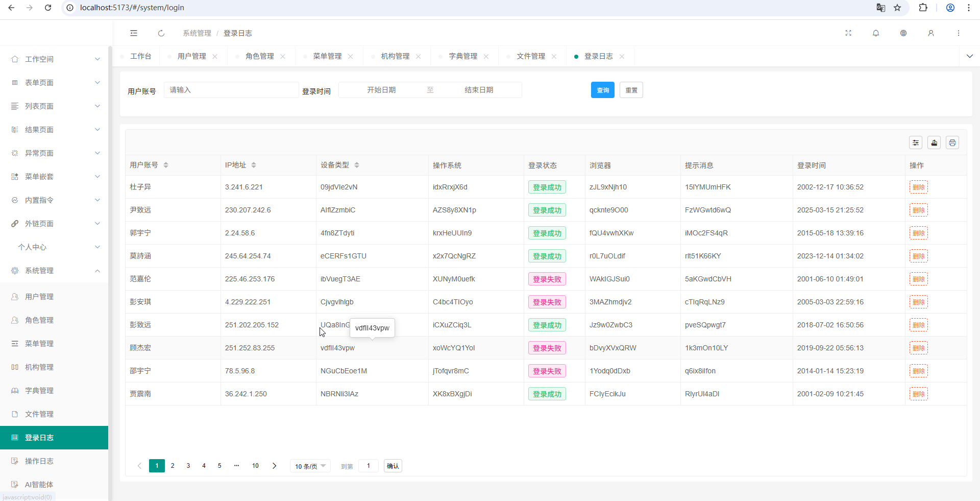Delete the 范嘉伦 log row
This screenshot has width=980, height=501.
(x=919, y=279)
